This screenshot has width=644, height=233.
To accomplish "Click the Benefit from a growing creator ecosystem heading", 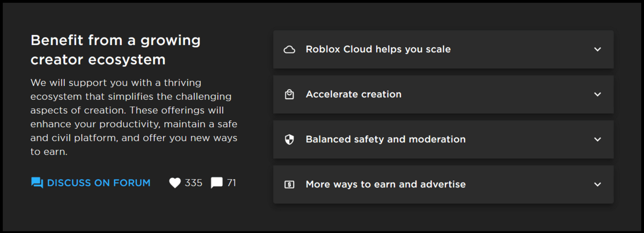I will 115,50.
